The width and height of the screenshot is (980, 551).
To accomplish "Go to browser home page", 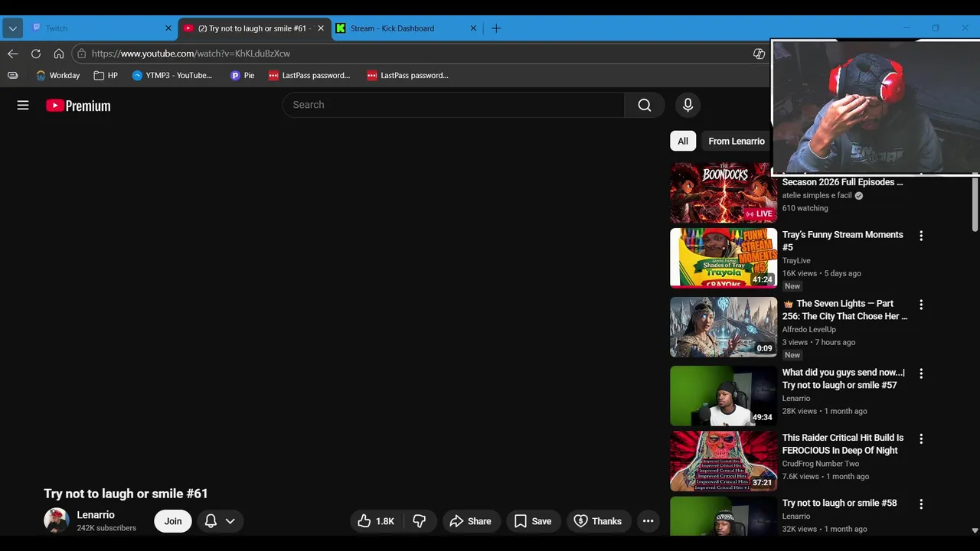I will [x=59, y=54].
